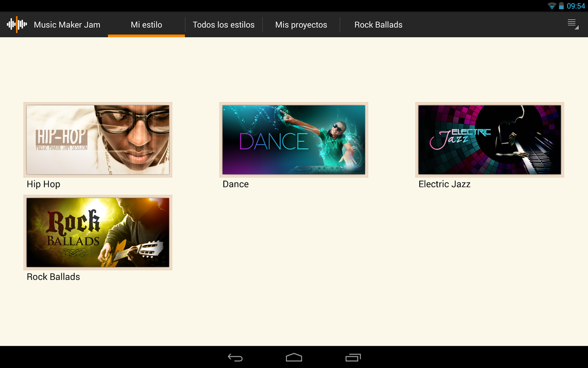Image resolution: width=588 pixels, height=368 pixels.
Task: Switch to the Mi estilo tab
Action: point(146,25)
